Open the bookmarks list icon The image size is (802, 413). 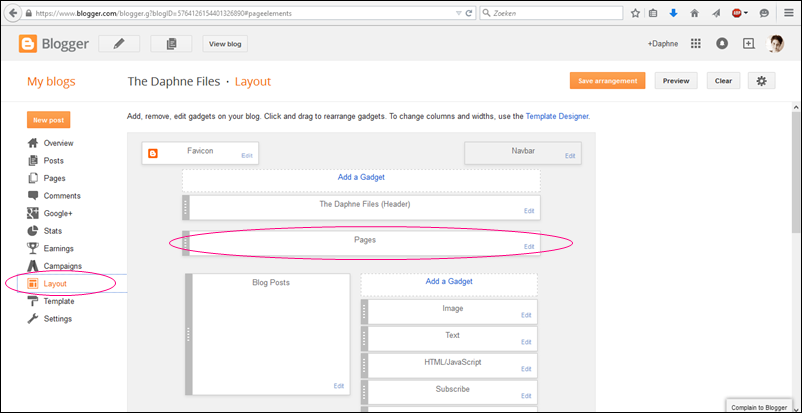[x=653, y=13]
